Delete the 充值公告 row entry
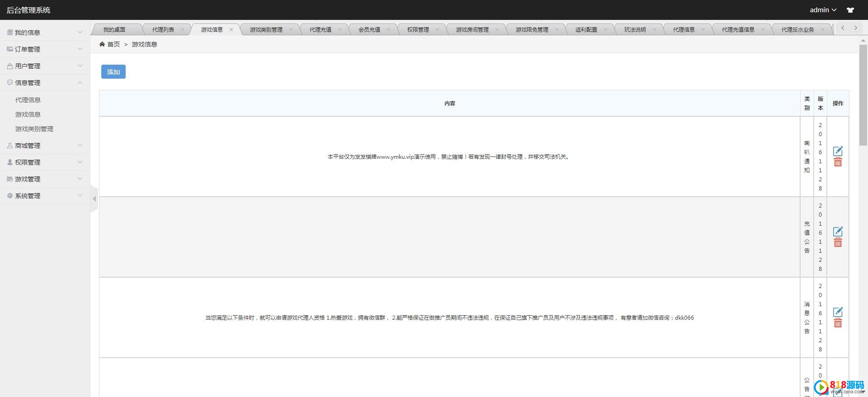This screenshot has width=868, height=397. click(838, 243)
